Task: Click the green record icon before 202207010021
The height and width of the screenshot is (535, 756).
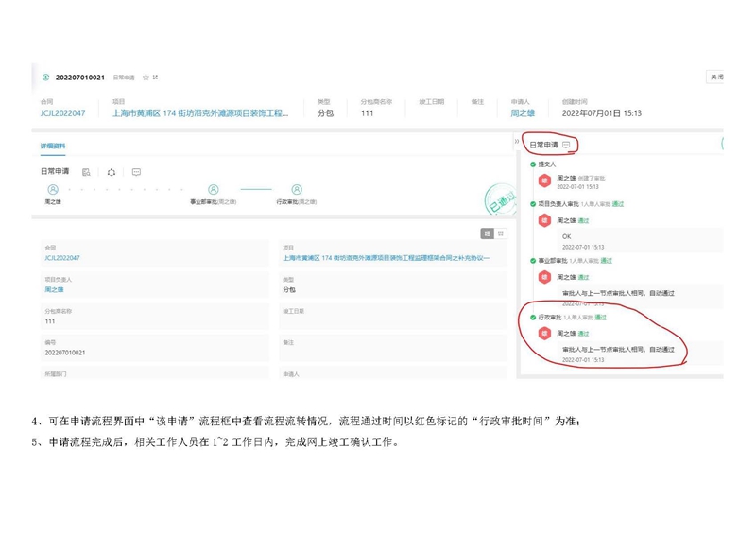Action: pyautogui.click(x=45, y=78)
